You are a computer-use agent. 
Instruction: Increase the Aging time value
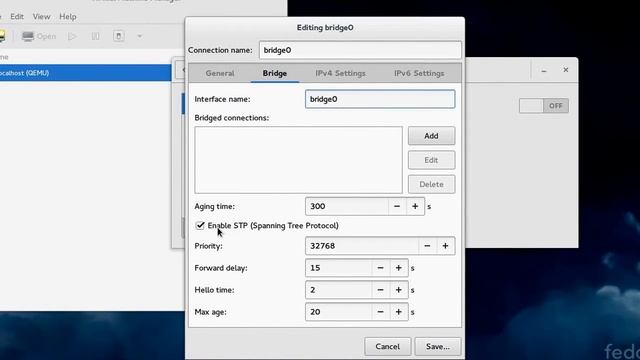click(415, 207)
